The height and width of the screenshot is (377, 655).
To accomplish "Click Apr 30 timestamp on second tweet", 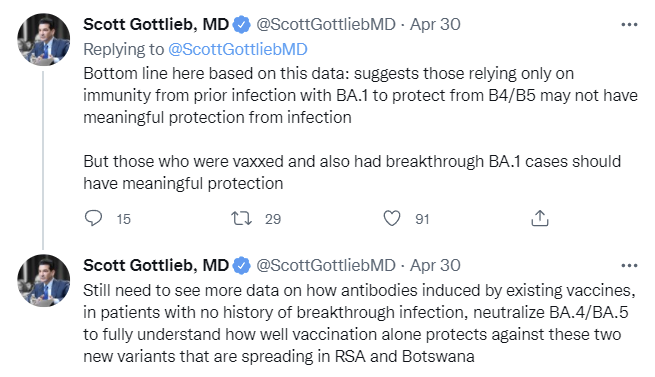I will pos(435,265).
